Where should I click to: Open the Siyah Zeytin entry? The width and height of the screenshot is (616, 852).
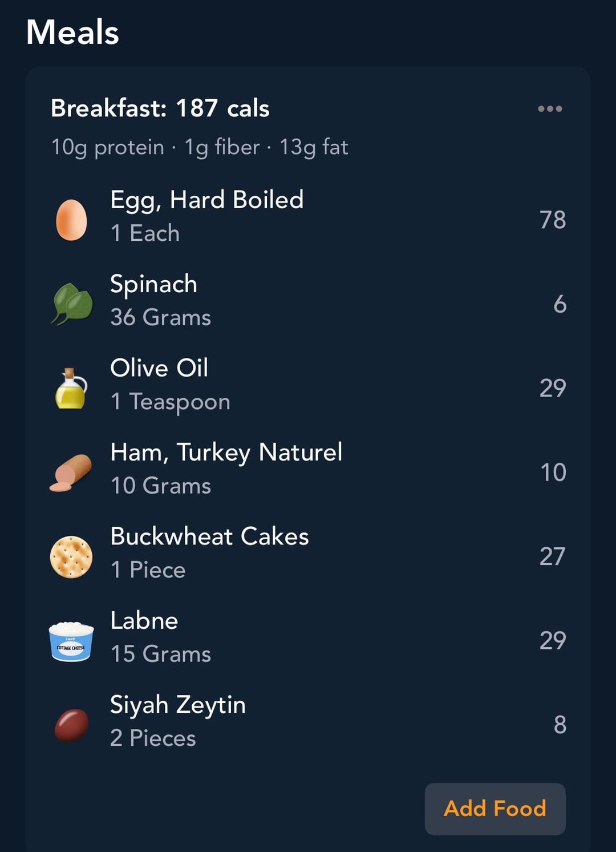177,705
